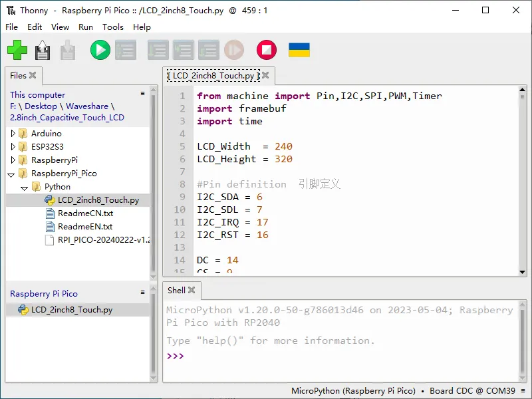This screenshot has height=399, width=532.
Task: Click the Step into toolbar icon
Action: point(184,50)
